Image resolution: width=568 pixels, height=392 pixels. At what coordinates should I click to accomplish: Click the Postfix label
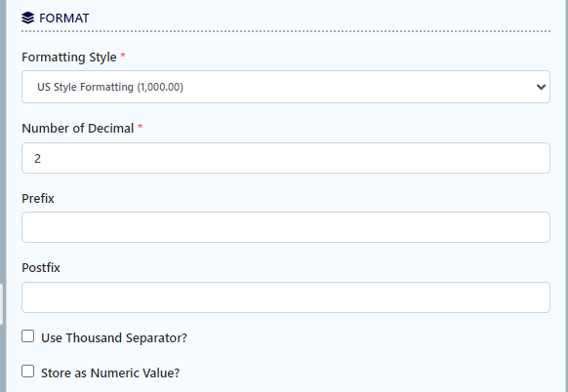(41, 268)
